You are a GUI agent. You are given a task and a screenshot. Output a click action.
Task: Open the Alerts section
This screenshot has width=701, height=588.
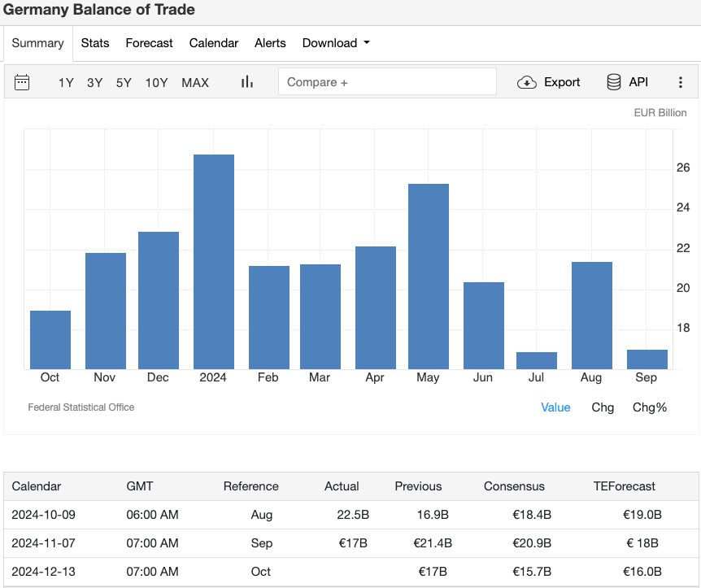pyautogui.click(x=270, y=43)
